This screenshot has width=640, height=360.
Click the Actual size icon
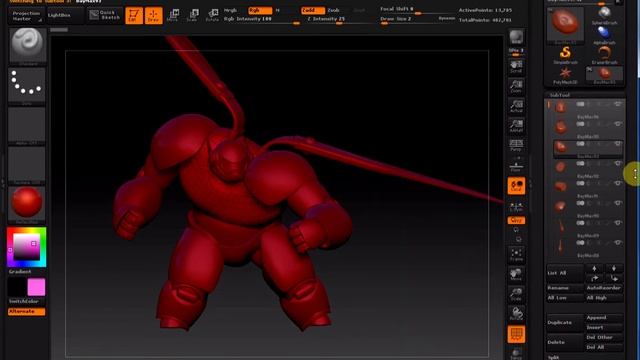coord(516,106)
